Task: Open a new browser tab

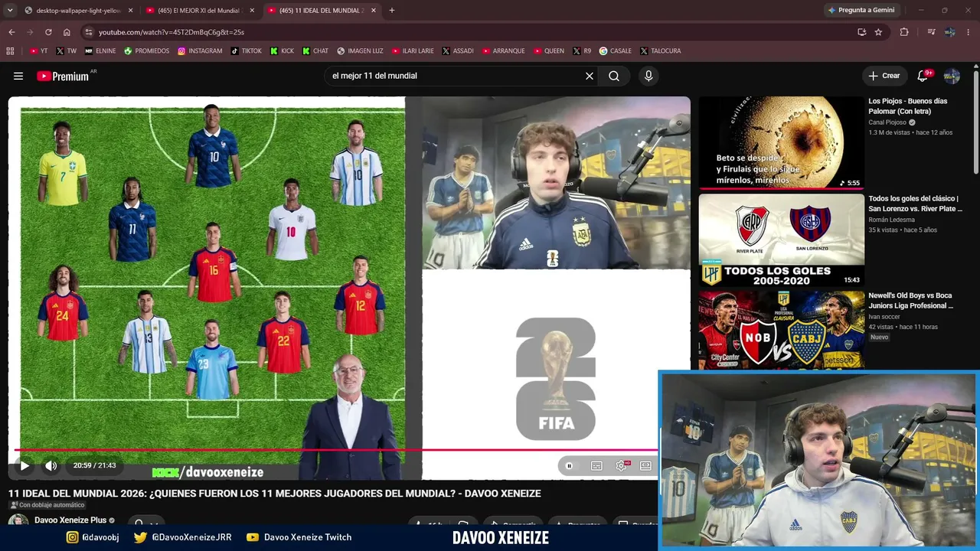Action: [392, 11]
